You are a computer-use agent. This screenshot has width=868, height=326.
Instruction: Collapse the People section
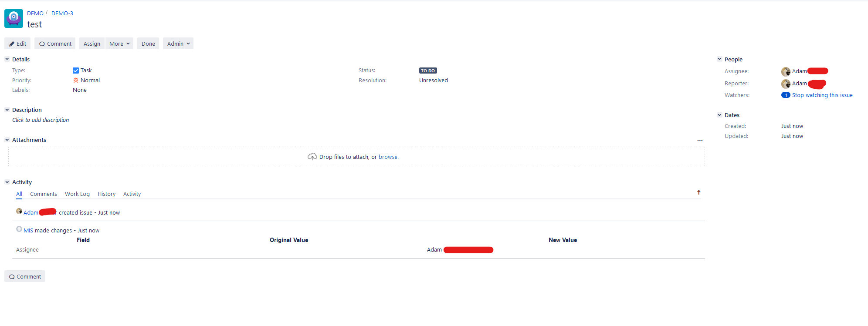point(719,59)
